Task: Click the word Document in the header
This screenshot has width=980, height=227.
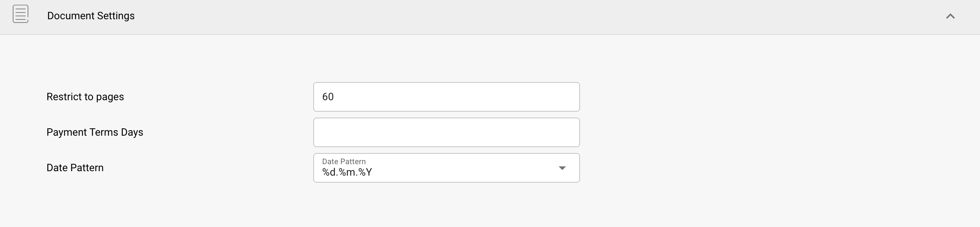Action: tap(70, 16)
